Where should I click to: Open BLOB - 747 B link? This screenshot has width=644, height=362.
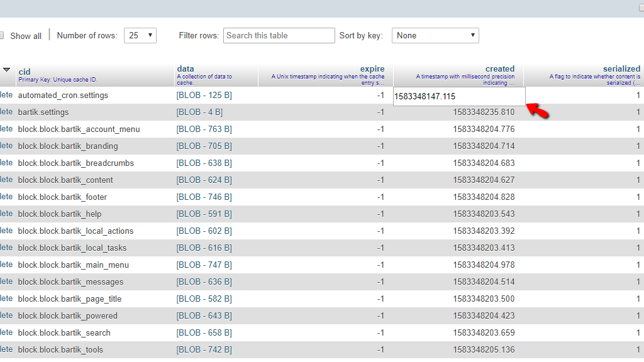[x=204, y=265]
